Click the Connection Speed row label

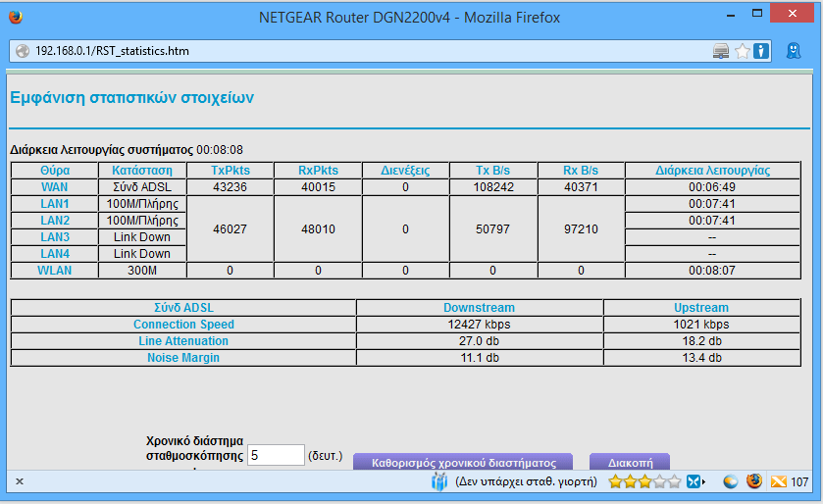click(x=183, y=325)
